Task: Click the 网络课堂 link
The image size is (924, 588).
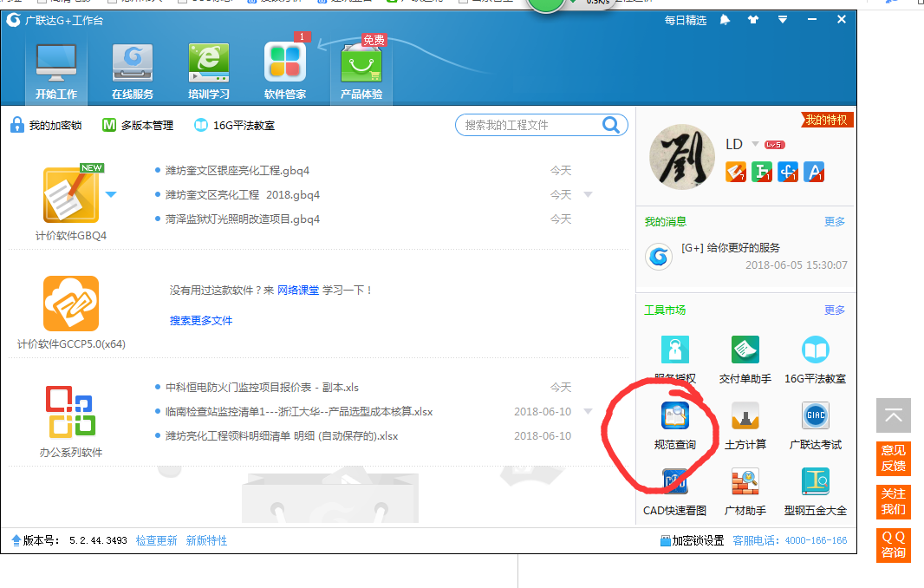Action: tap(297, 291)
